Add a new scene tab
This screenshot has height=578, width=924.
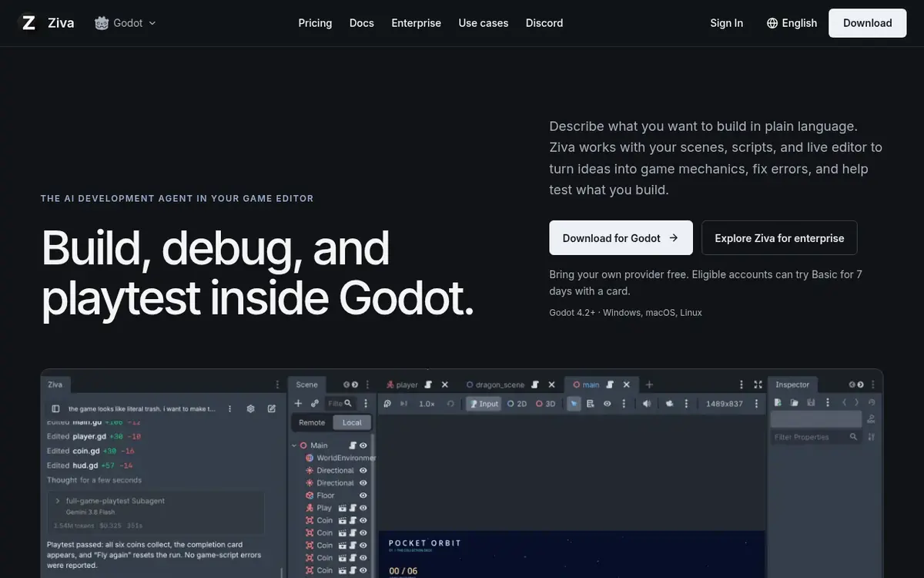coord(649,385)
